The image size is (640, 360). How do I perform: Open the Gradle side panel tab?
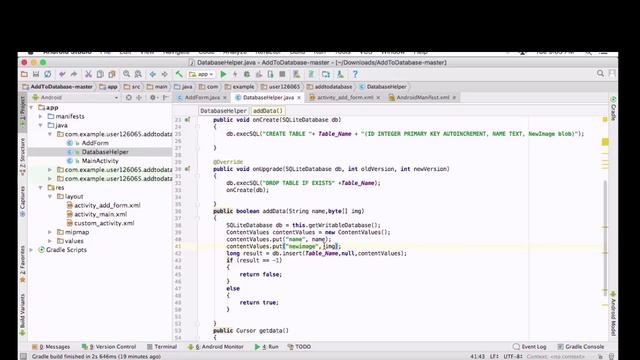[x=613, y=109]
